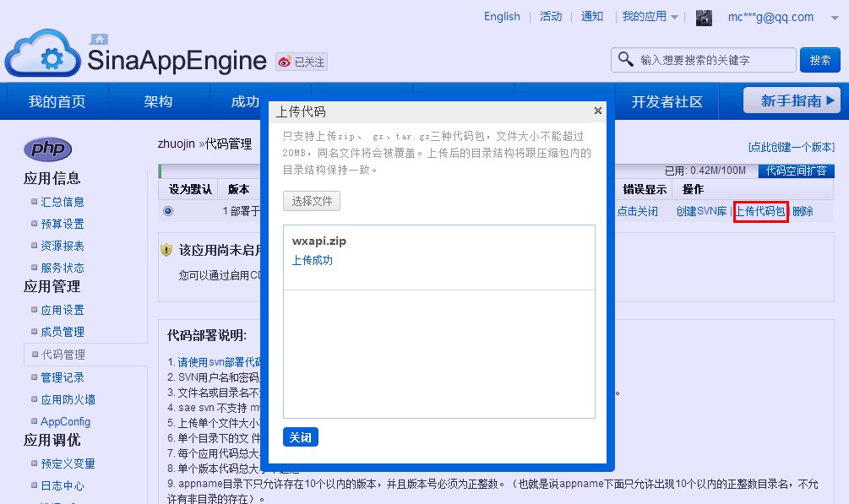Click the 设为默认 column header
849x504 pixels.
tap(190, 189)
